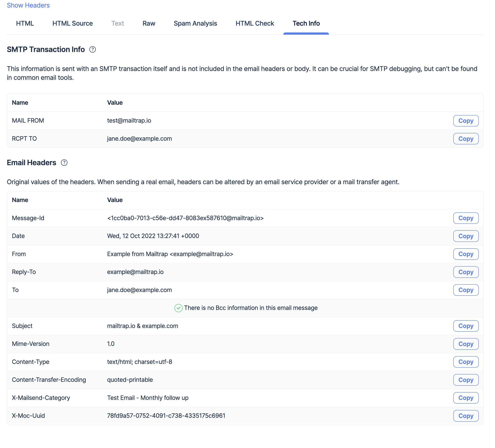The image size is (495, 448).
Task: Click the Text tab
Action: pyautogui.click(x=118, y=23)
